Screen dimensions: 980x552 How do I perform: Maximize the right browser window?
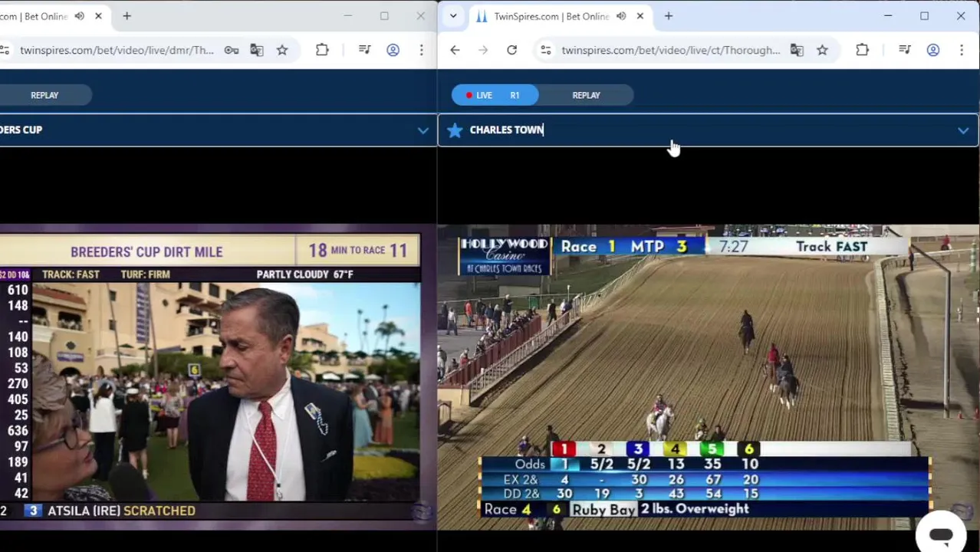[x=924, y=16]
